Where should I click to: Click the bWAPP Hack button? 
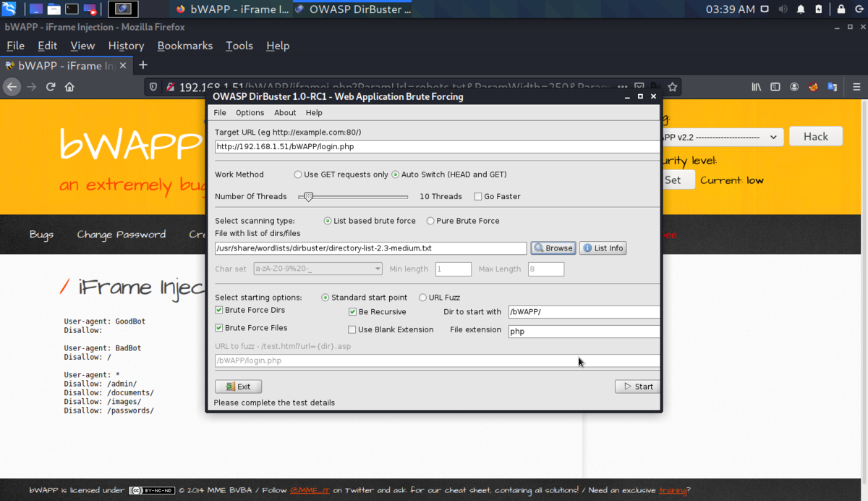point(816,137)
